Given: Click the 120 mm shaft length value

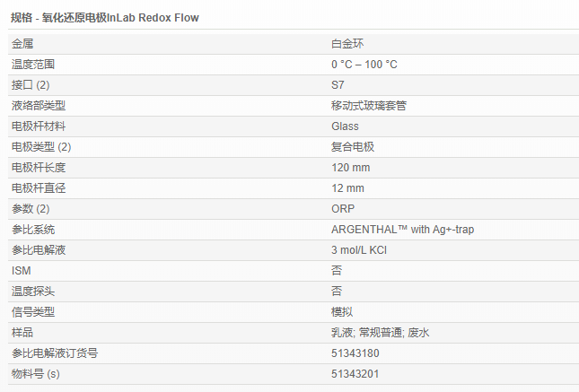Looking at the screenshot, I should pyautogui.click(x=350, y=168).
